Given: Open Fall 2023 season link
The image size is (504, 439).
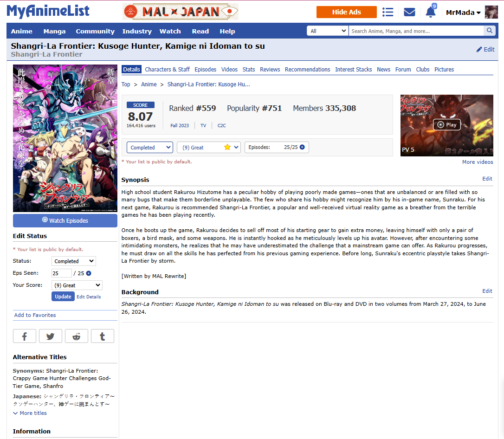Looking at the screenshot, I should [180, 126].
